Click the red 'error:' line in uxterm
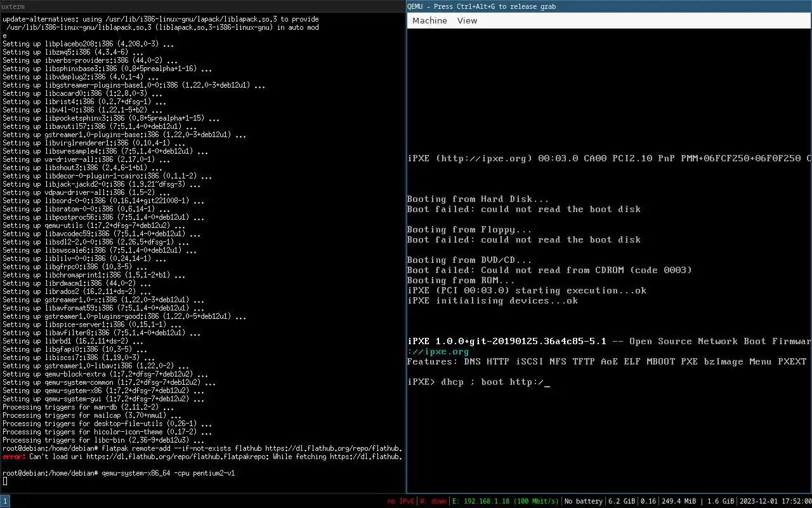The width and height of the screenshot is (812, 508). click(202, 457)
